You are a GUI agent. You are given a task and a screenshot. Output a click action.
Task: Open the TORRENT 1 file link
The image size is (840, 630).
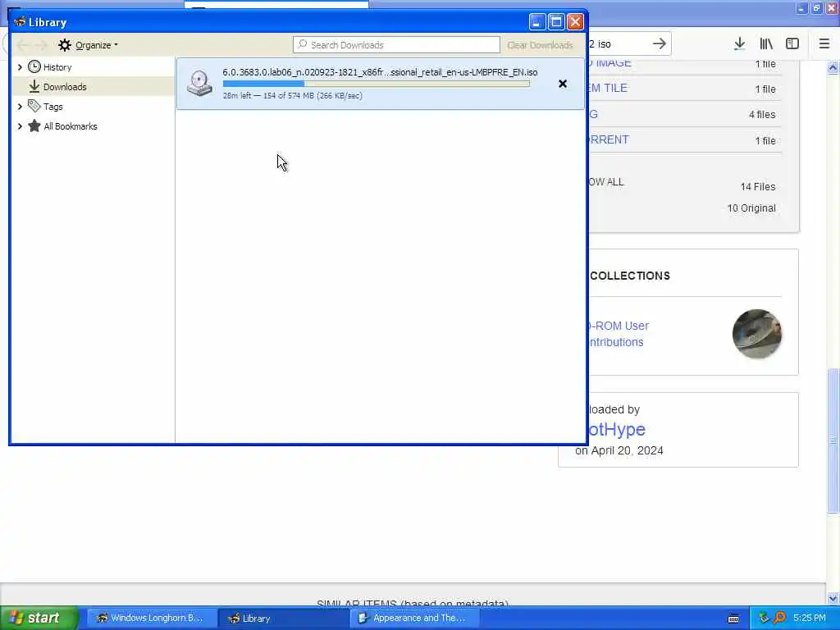[609, 139]
